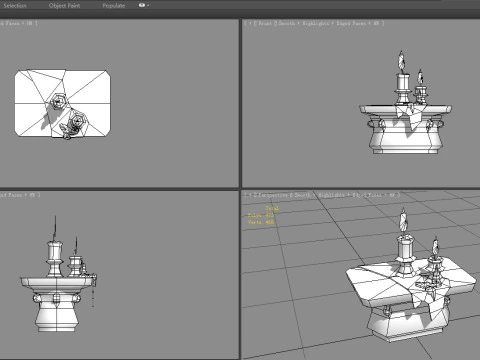This screenshot has width=480, height=360.
Task: Click the Front viewport view label
Action: point(265,23)
